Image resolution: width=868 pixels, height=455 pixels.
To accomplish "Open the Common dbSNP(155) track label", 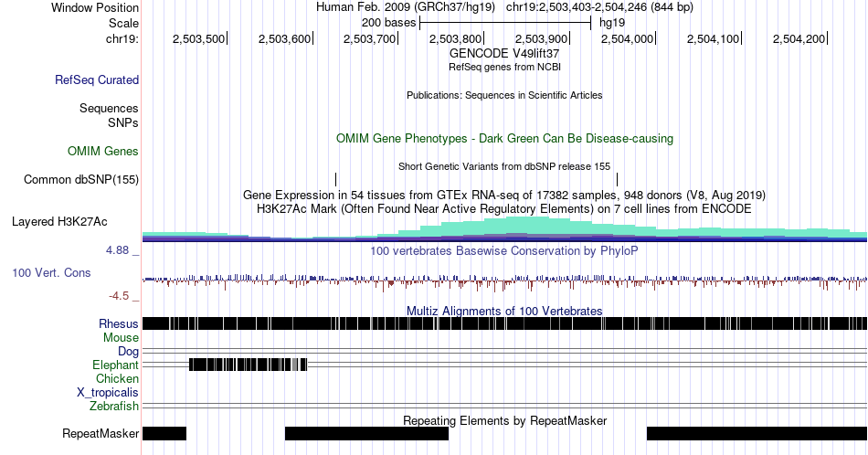I will click(x=81, y=179).
